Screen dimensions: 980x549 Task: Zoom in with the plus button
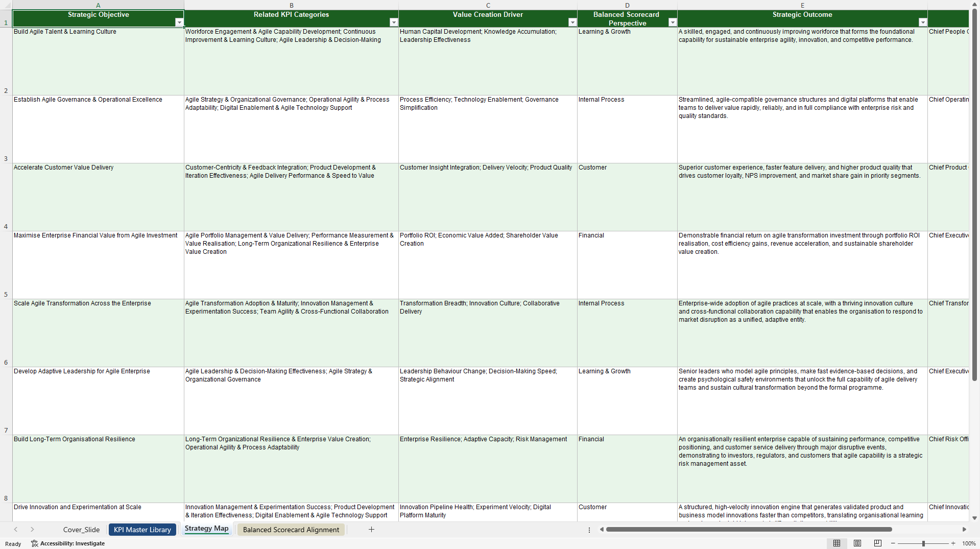pyautogui.click(x=953, y=543)
